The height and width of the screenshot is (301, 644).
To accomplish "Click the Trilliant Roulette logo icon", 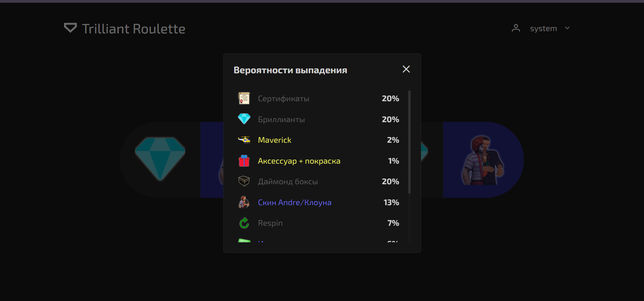I will pyautogui.click(x=70, y=28).
